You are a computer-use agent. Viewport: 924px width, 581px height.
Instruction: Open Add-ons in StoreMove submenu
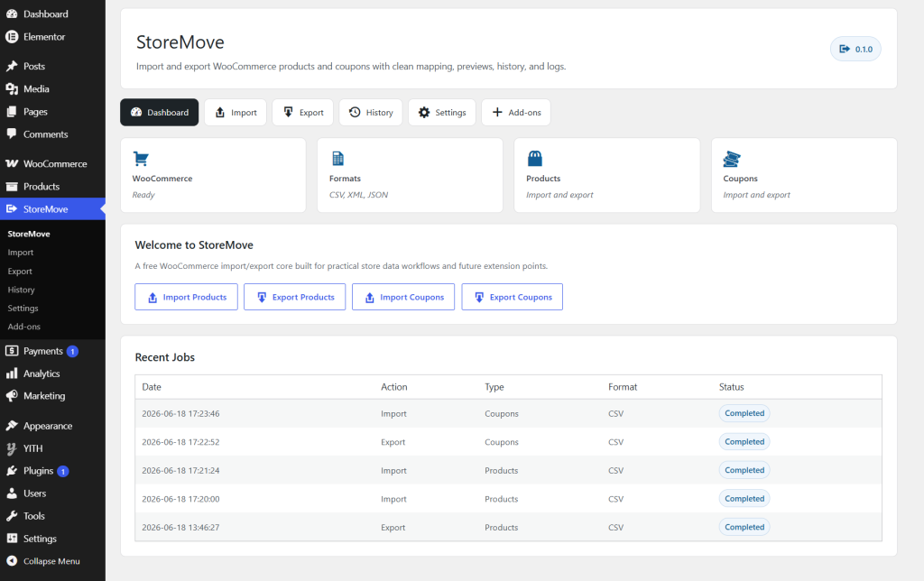click(x=24, y=327)
